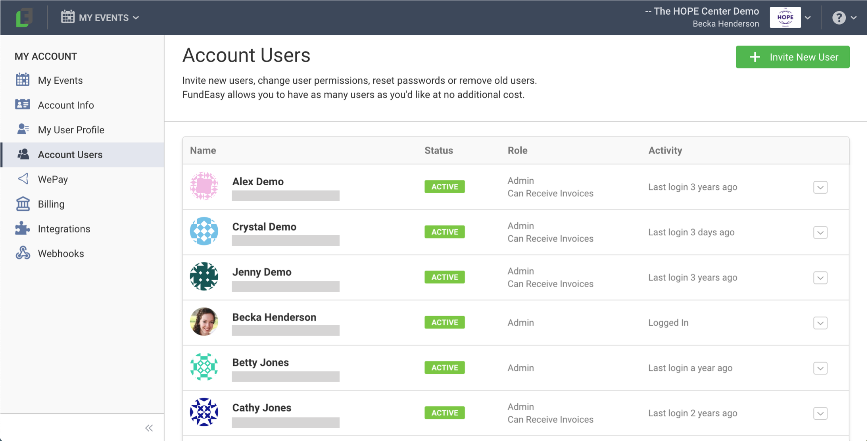
Task: Go to the Billing menu item
Action: [x=51, y=204]
